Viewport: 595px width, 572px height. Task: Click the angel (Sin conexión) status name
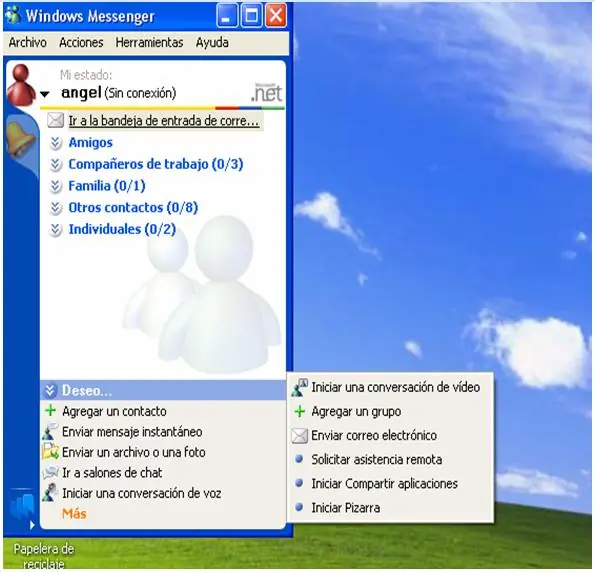[x=118, y=93]
